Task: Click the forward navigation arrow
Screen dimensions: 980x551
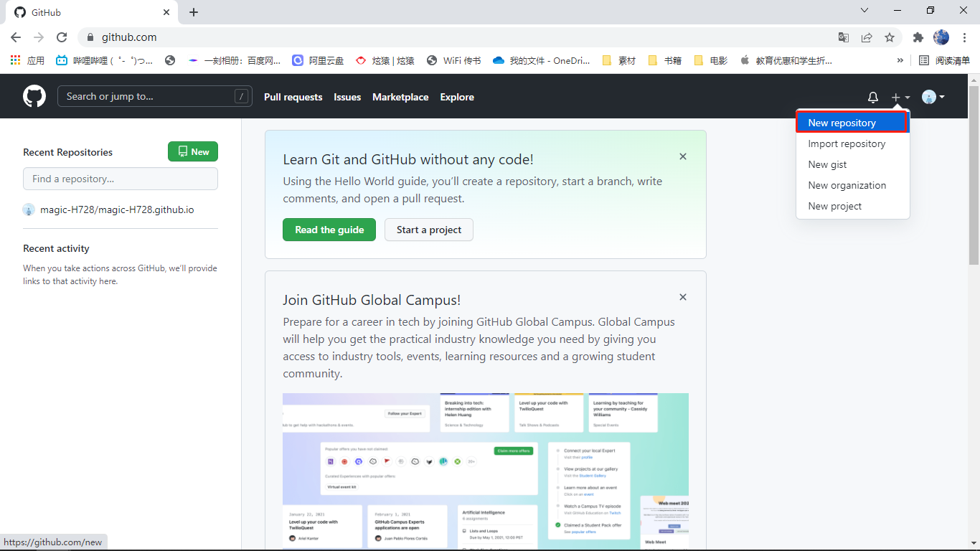Action: 39,37
